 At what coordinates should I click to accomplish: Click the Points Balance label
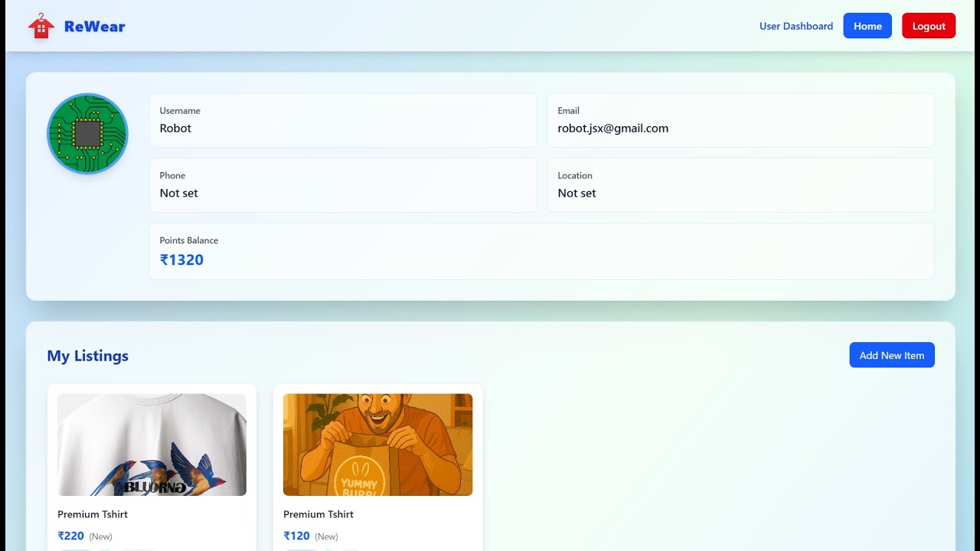click(189, 240)
